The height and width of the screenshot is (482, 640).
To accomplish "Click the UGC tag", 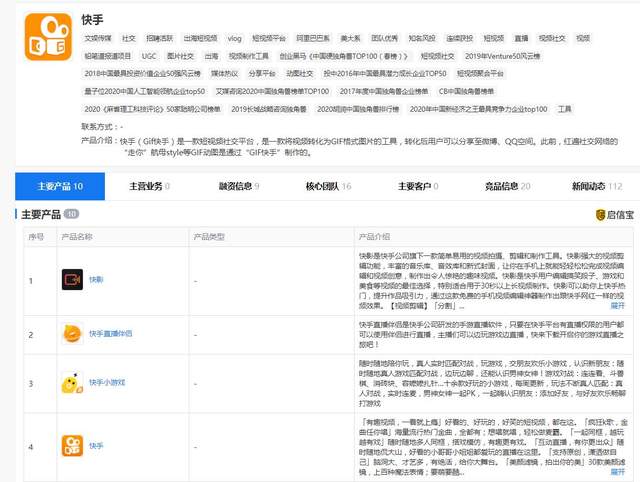I will (x=149, y=56).
